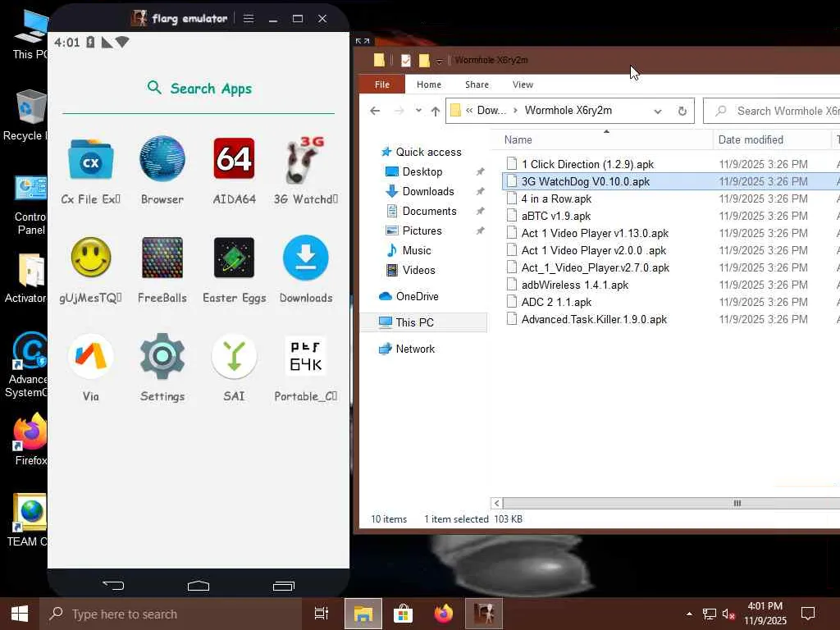The height and width of the screenshot is (630, 840).
Task: Tap the Android back navigation button
Action: pyautogui.click(x=113, y=586)
